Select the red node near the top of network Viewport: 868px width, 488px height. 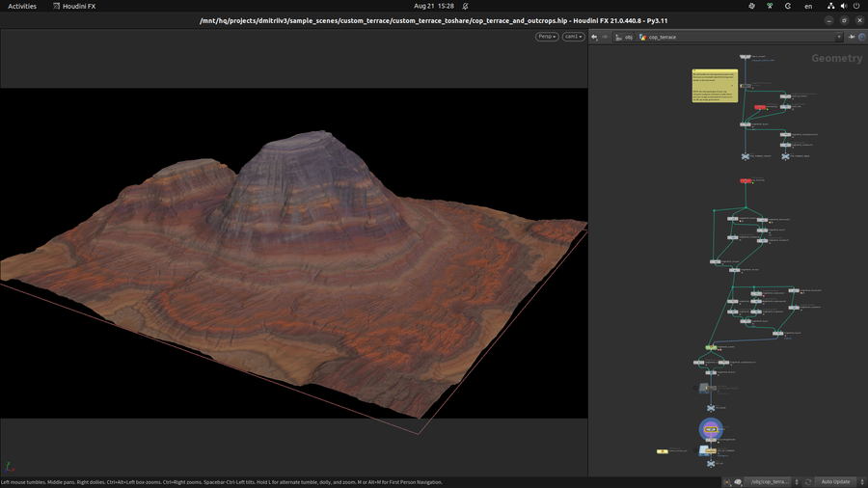pyautogui.click(x=759, y=107)
